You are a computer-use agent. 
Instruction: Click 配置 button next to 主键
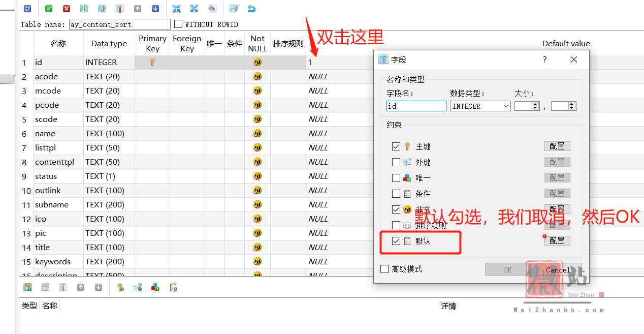click(557, 146)
